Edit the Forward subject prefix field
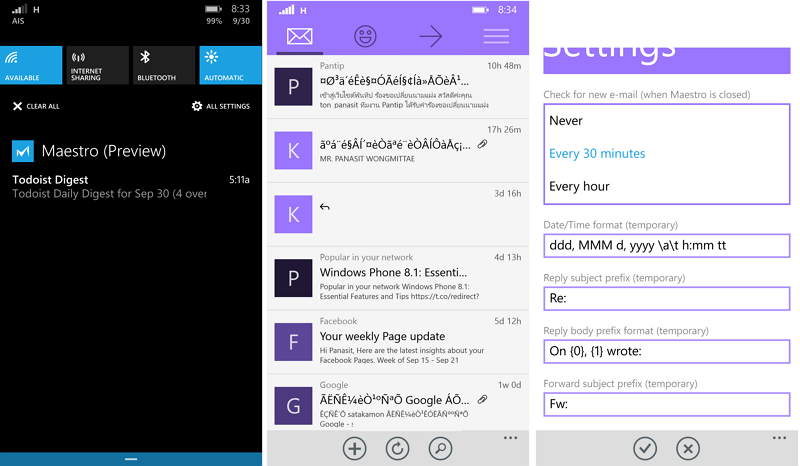 click(667, 404)
